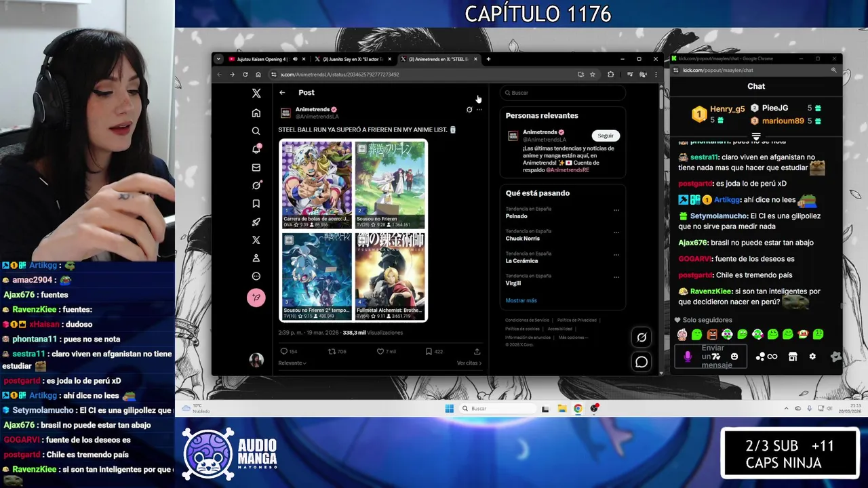Image resolution: width=868 pixels, height=488 pixels.
Task: Open Condiciones de Servicio link
Action: click(x=527, y=320)
